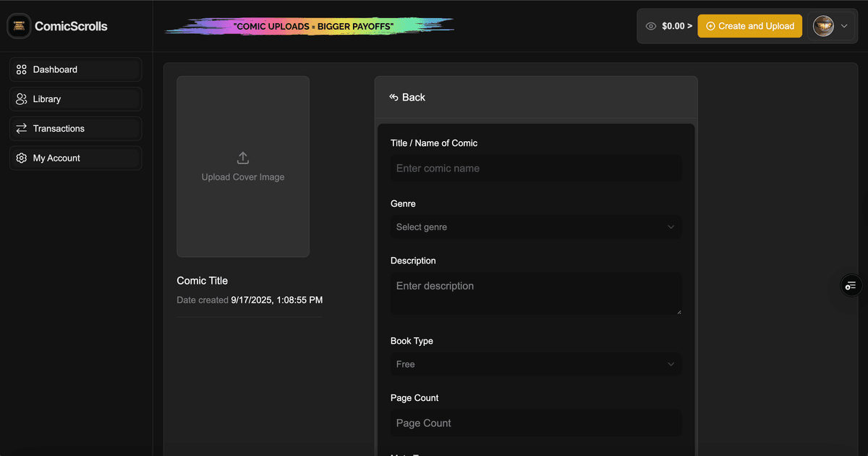Viewport: 868px width, 456px height.
Task: Select the Dashboard grid icon in the sidebar
Action: click(22, 69)
